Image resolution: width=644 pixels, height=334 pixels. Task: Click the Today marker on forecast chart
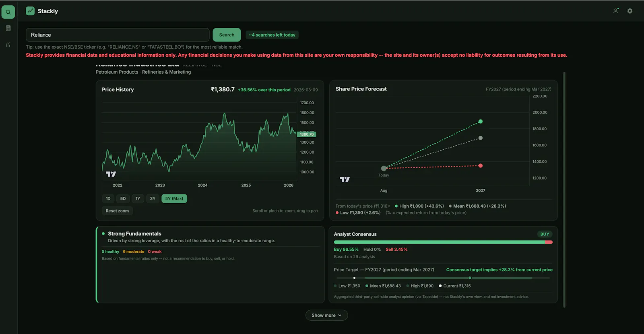[384, 168]
